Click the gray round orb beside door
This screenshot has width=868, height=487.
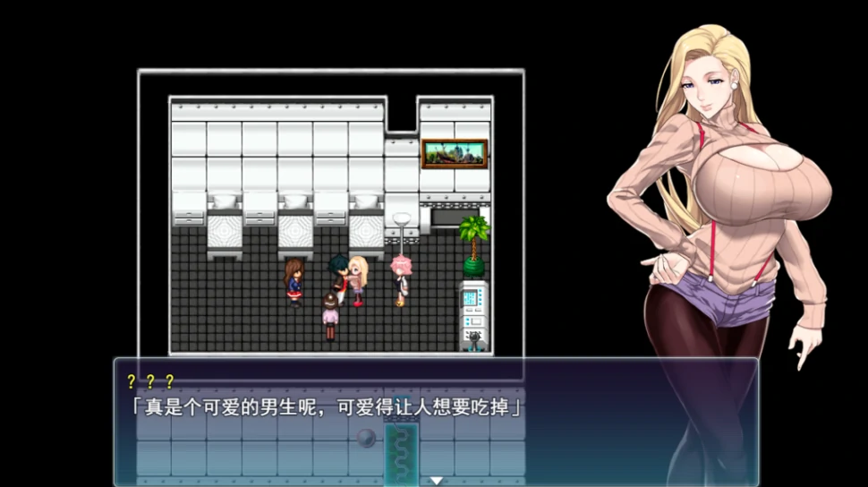(x=365, y=439)
